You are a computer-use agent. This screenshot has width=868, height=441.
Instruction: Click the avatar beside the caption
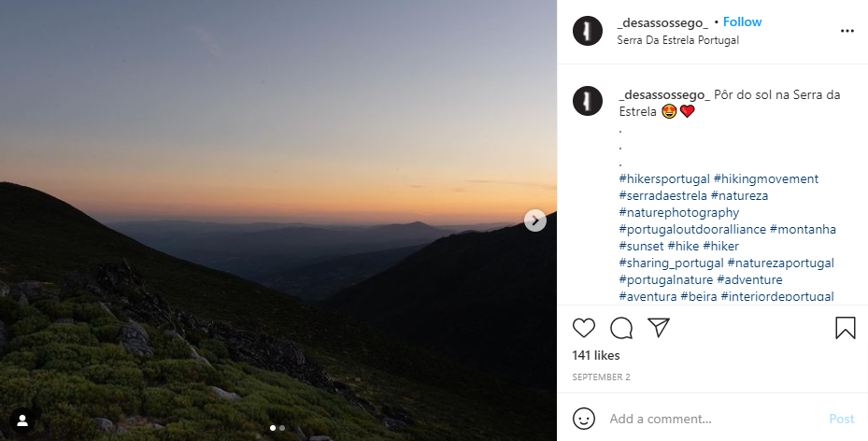[587, 100]
